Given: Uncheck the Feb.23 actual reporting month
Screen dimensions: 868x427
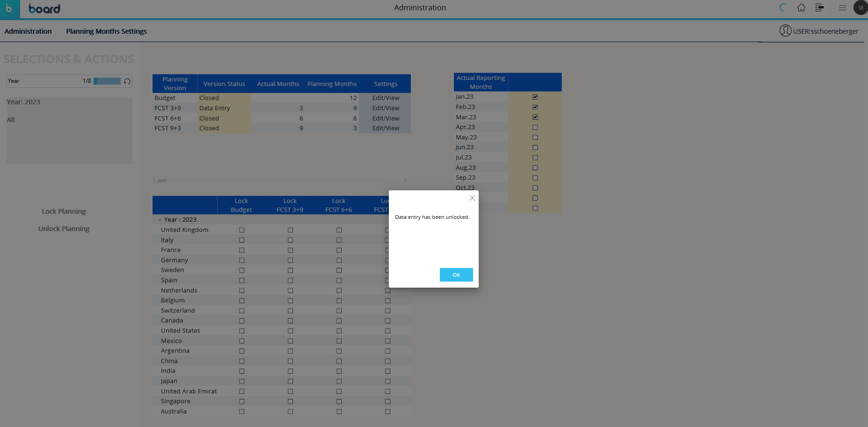Looking at the screenshot, I should click(535, 107).
